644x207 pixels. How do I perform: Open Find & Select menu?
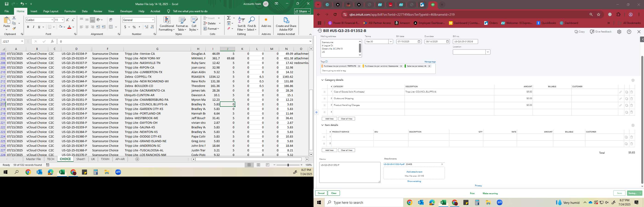click(252, 24)
